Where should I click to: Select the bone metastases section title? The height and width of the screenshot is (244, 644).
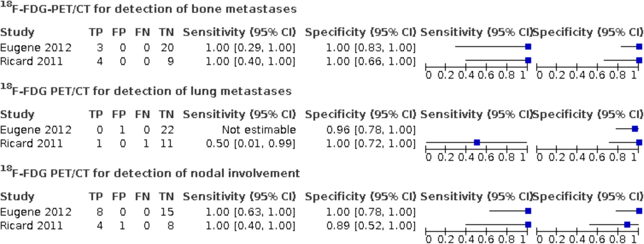click(148, 9)
